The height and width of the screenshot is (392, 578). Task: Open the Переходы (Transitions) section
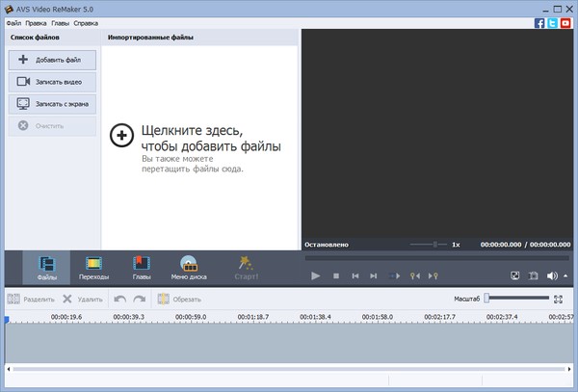click(x=93, y=267)
